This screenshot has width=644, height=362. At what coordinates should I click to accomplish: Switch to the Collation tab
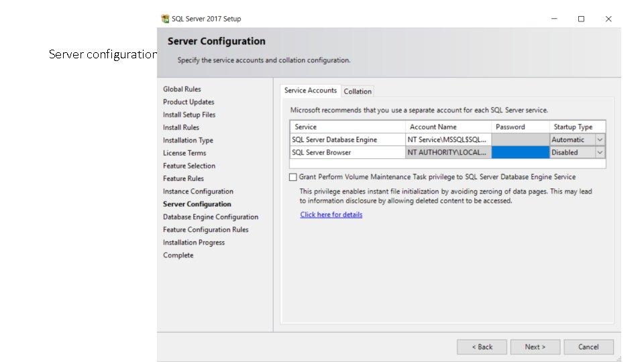358,91
